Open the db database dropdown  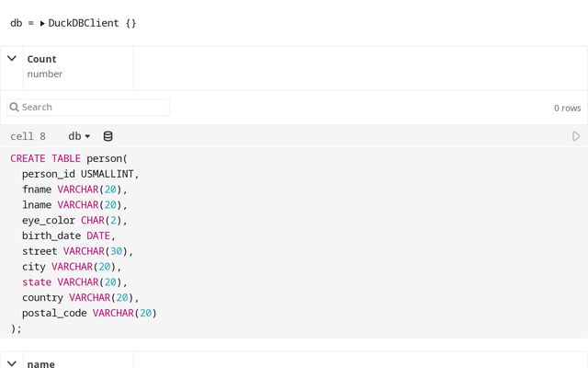pyautogui.click(x=79, y=136)
